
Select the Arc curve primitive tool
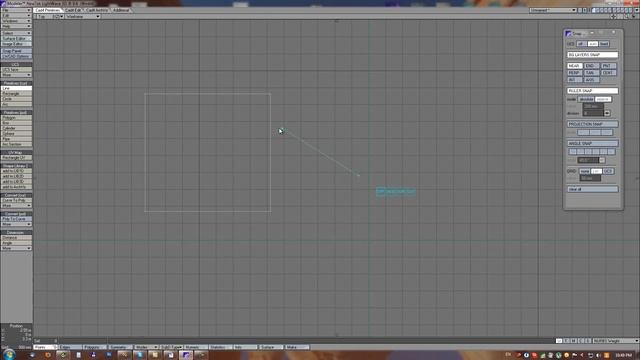point(16,104)
